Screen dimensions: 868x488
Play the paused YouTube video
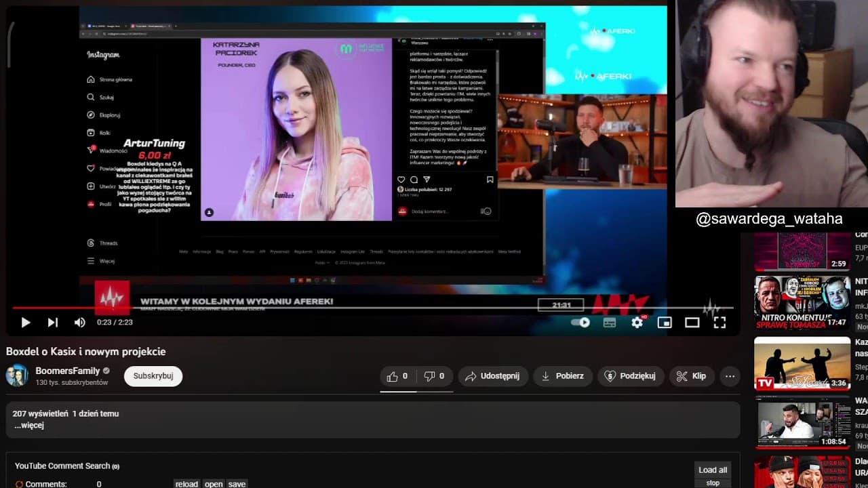click(x=26, y=323)
